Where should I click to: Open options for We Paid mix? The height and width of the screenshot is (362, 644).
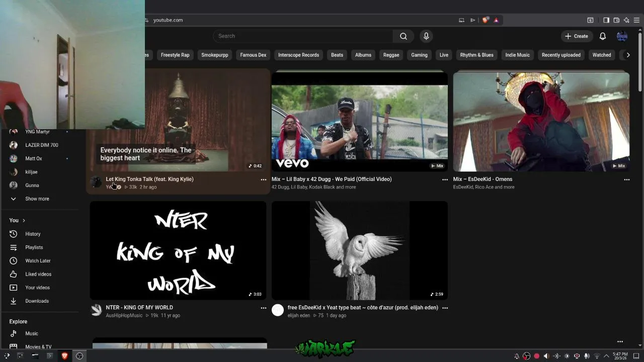pos(445,179)
